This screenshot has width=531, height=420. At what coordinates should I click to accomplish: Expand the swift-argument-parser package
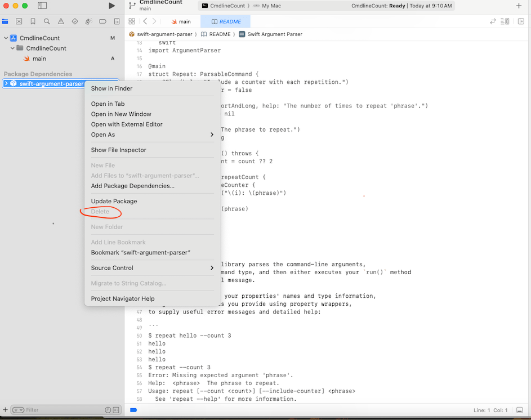(6, 83)
